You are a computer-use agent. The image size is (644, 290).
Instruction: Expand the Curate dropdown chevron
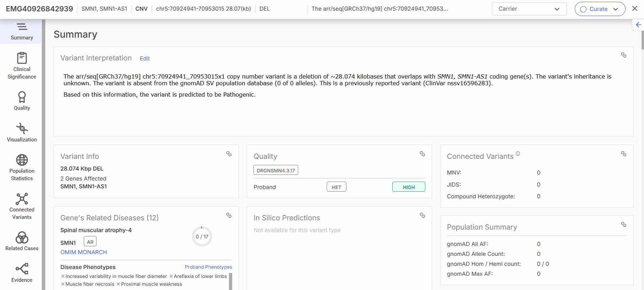[x=616, y=9]
